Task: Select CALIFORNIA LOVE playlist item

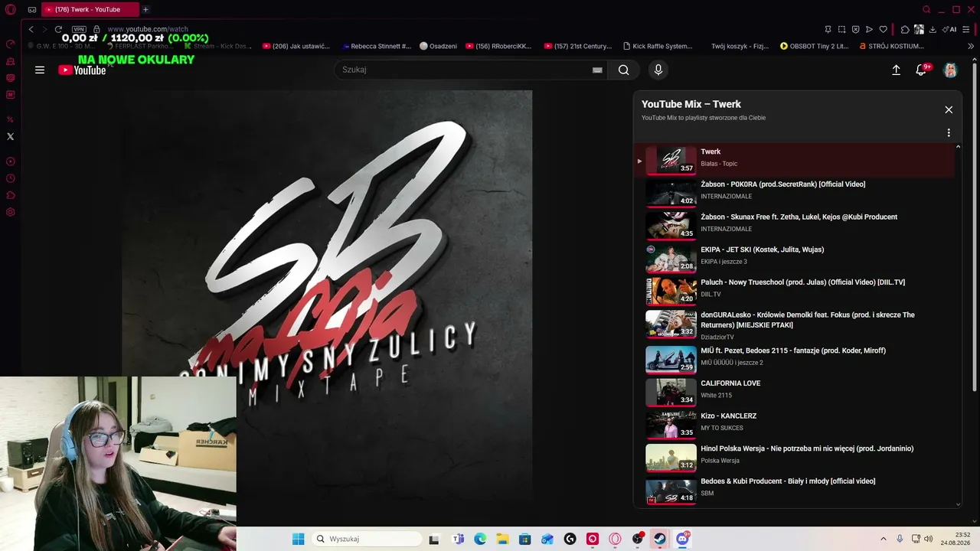Action: (x=794, y=392)
